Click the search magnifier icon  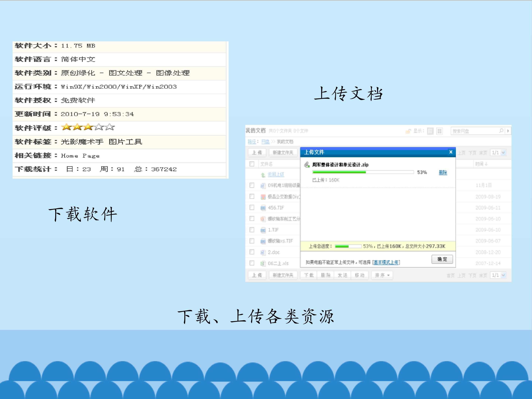pyautogui.click(x=501, y=131)
